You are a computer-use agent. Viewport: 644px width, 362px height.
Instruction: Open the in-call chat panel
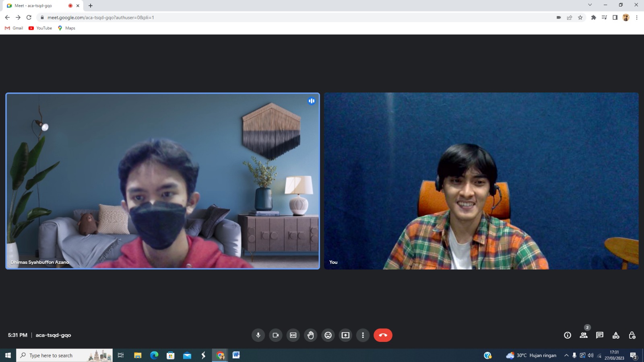point(600,335)
